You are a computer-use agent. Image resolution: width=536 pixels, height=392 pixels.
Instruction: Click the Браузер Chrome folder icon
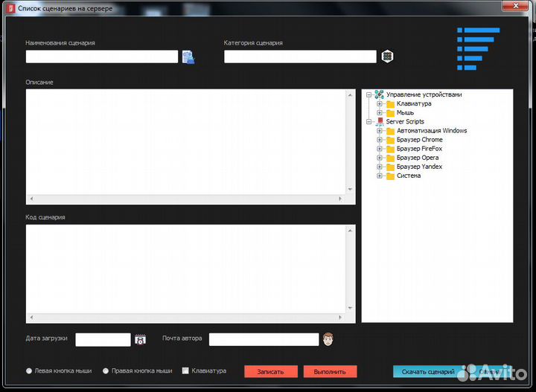[389, 140]
